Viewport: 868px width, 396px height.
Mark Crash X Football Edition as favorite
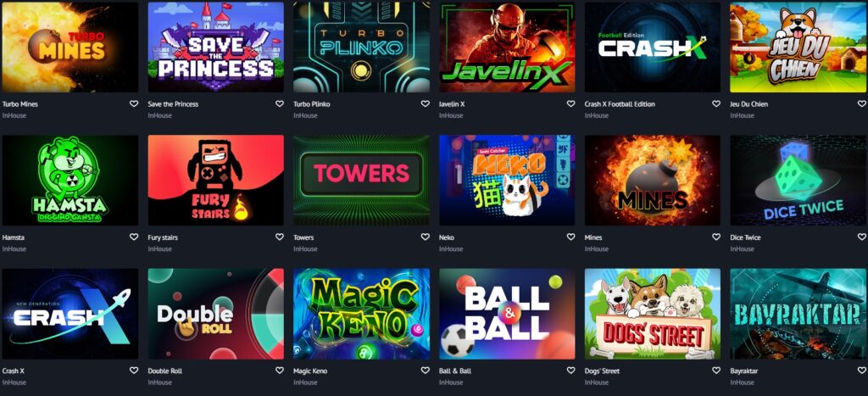pyautogui.click(x=715, y=103)
